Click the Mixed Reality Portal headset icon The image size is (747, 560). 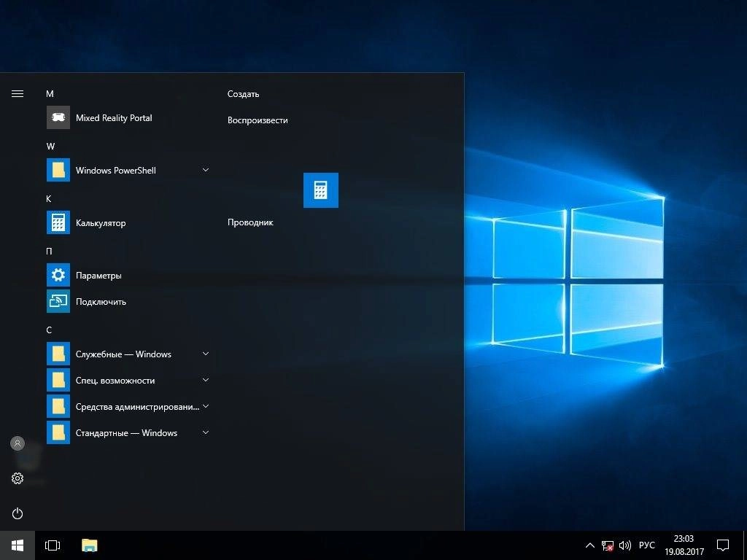[58, 117]
